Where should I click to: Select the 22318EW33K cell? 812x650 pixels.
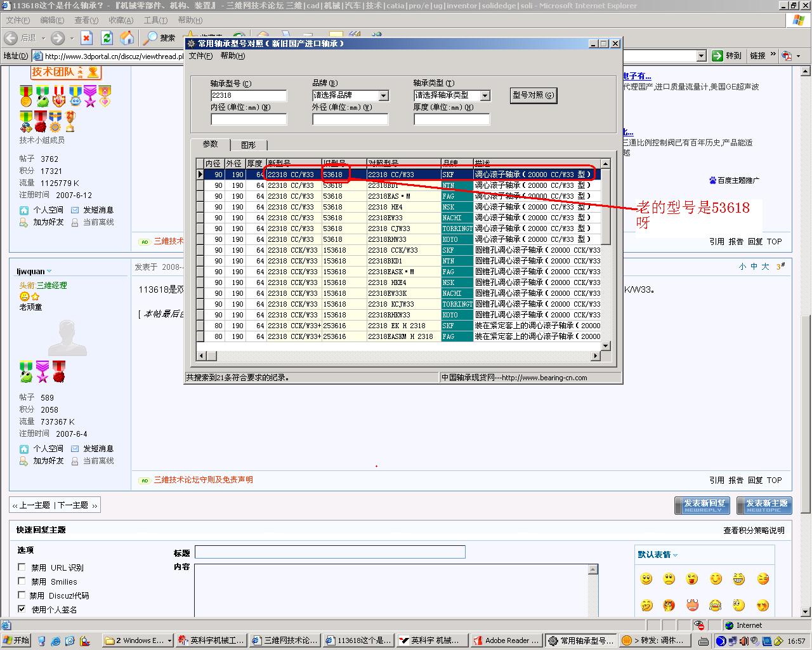403,293
